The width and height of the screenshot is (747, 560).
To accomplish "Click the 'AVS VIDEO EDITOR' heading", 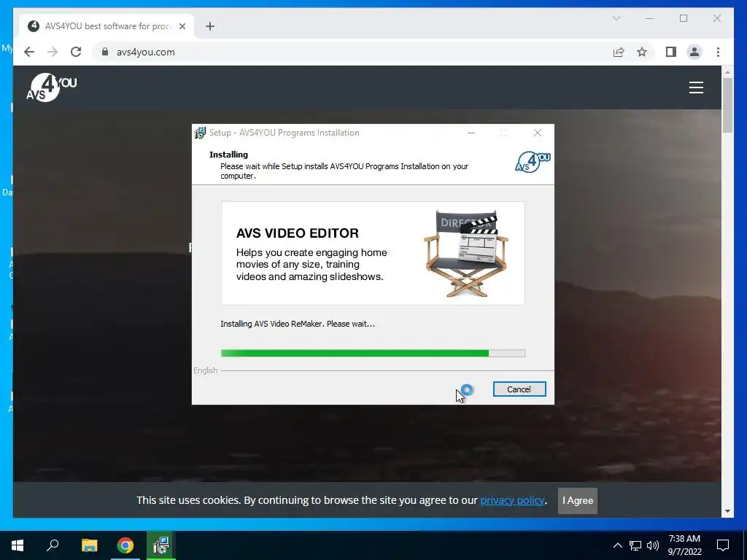I will tap(298, 233).
